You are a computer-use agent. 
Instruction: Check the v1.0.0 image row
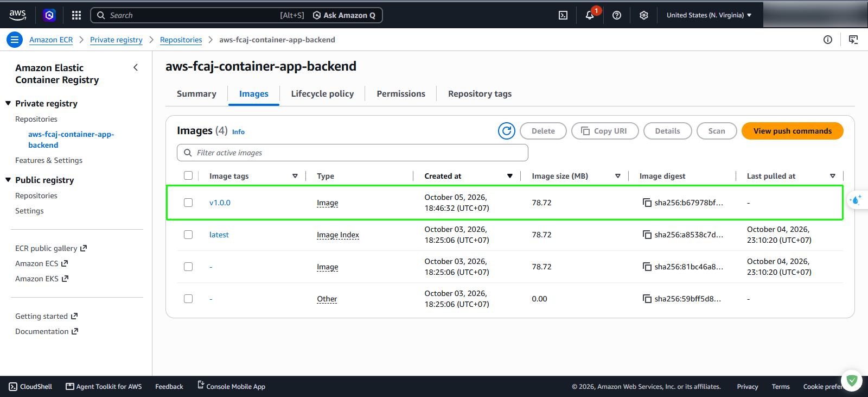click(188, 203)
